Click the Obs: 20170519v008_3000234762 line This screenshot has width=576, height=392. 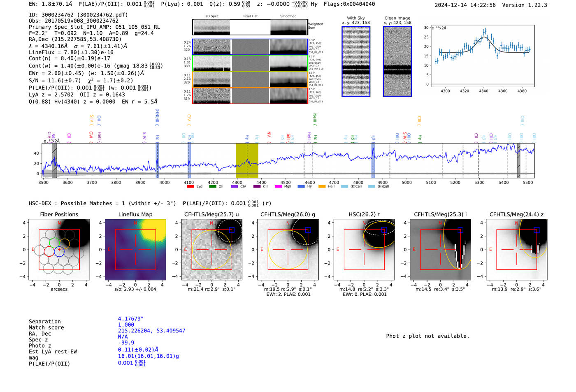[x=74, y=21]
